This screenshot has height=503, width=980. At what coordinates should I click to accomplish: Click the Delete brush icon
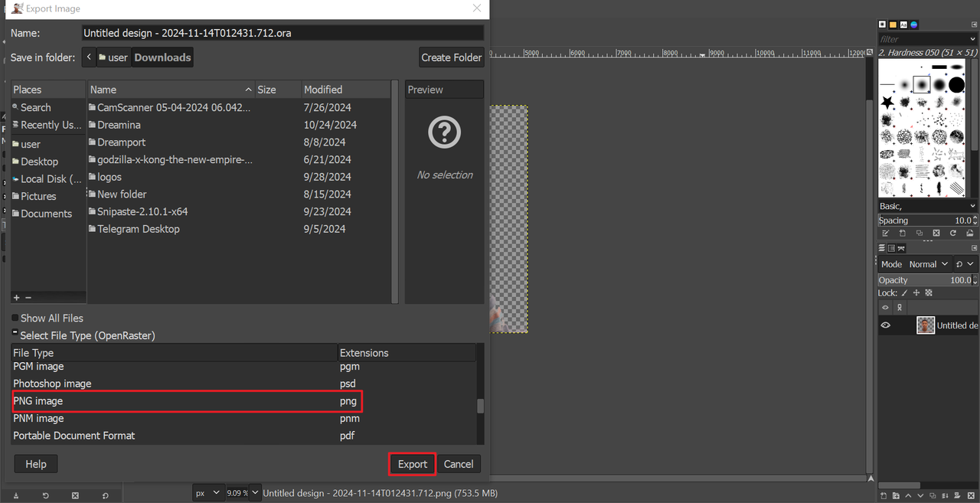click(x=936, y=233)
